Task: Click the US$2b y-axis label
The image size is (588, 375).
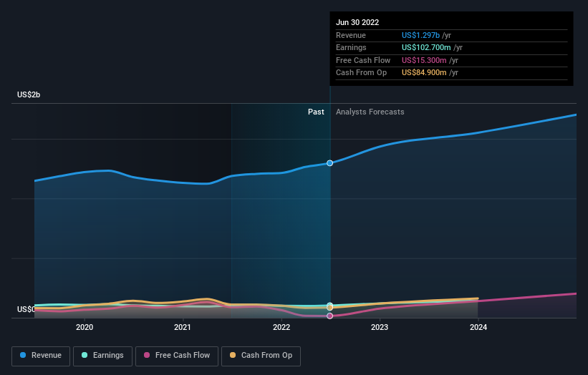Action: click(x=29, y=94)
